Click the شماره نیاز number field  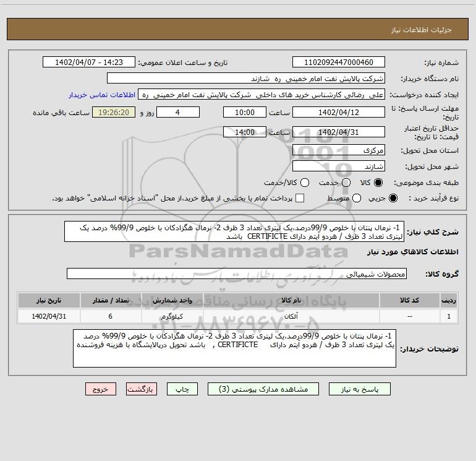(339, 62)
